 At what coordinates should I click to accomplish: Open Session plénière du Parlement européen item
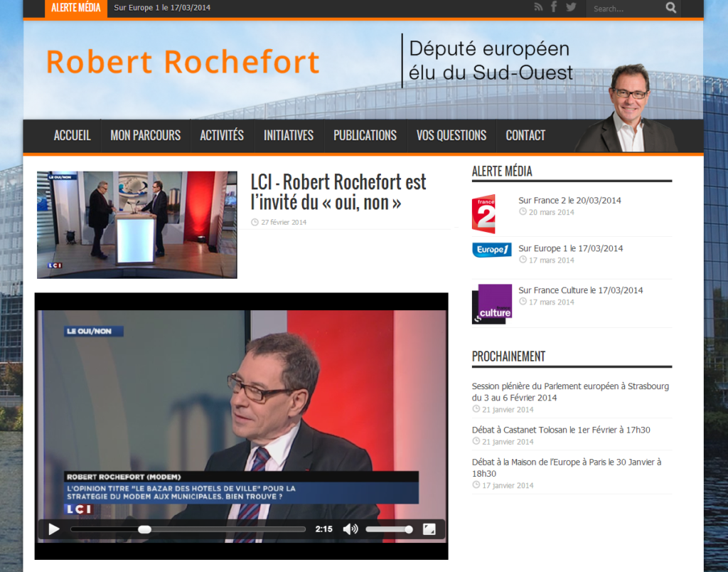(x=570, y=392)
